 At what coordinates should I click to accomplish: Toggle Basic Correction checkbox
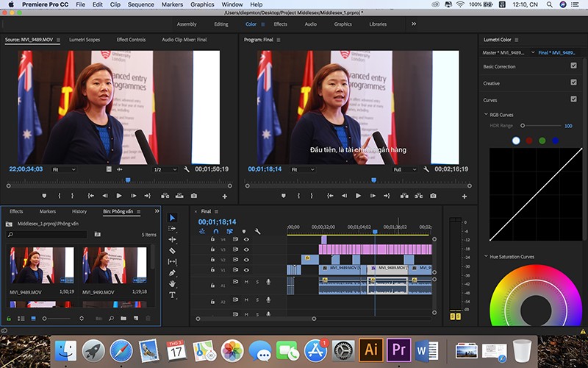pyautogui.click(x=573, y=66)
